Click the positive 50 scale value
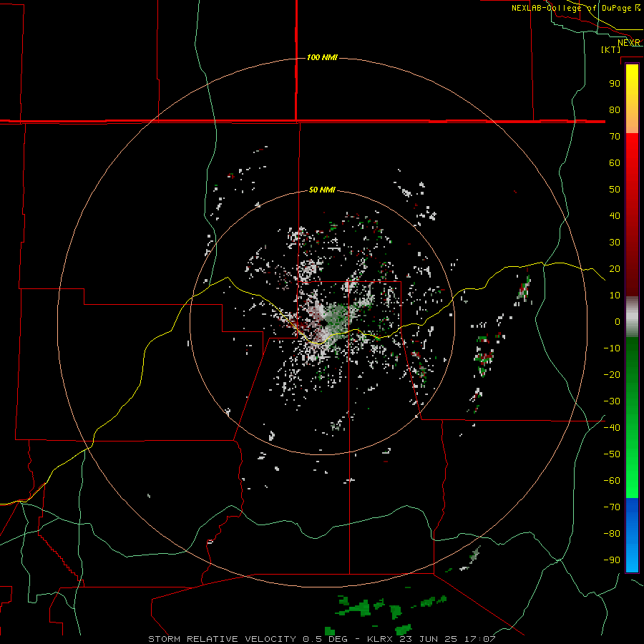This screenshot has width=644, height=644. coord(615,190)
